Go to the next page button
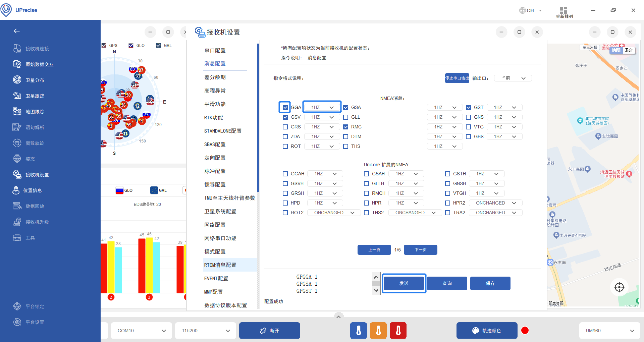Viewport: 644px width, 342px height. (x=420, y=250)
